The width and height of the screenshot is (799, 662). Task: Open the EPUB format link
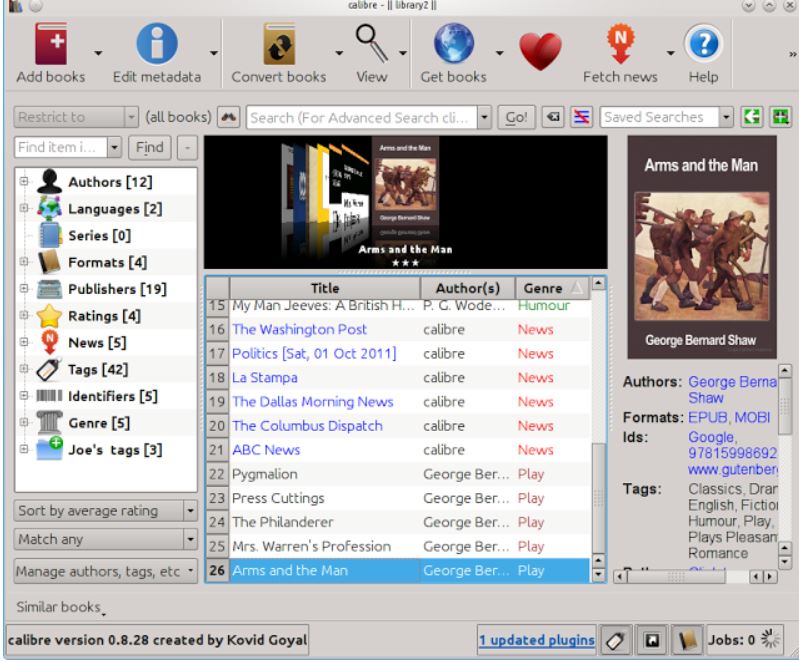(708, 417)
